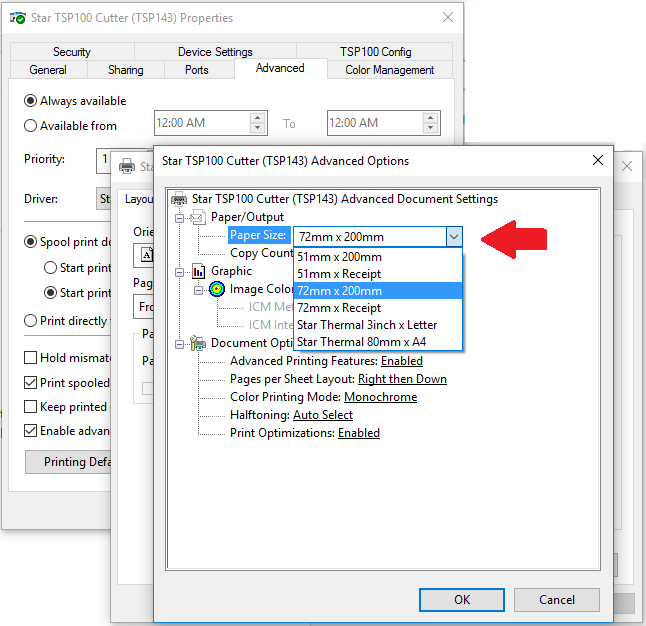Click the Right then Down layout link
Image resolution: width=646 pixels, height=626 pixels.
(x=402, y=379)
